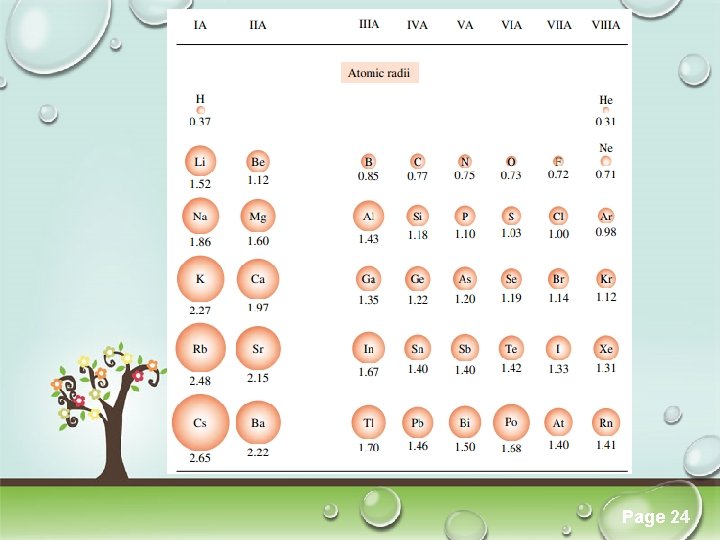
Task: Click the argon radius value 0.98
Action: (606, 232)
